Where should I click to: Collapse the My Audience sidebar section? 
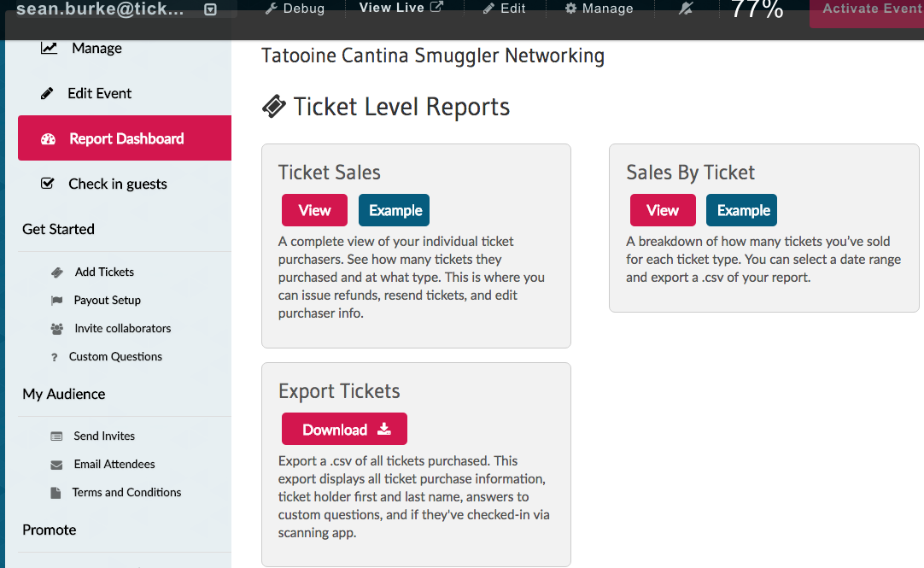pyautogui.click(x=64, y=394)
